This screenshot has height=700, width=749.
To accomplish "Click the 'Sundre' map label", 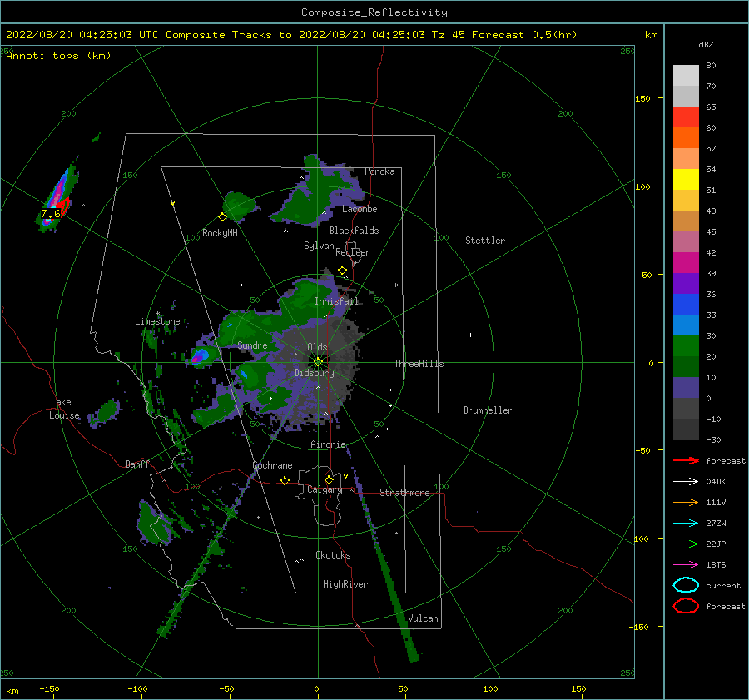I will click(x=252, y=345).
